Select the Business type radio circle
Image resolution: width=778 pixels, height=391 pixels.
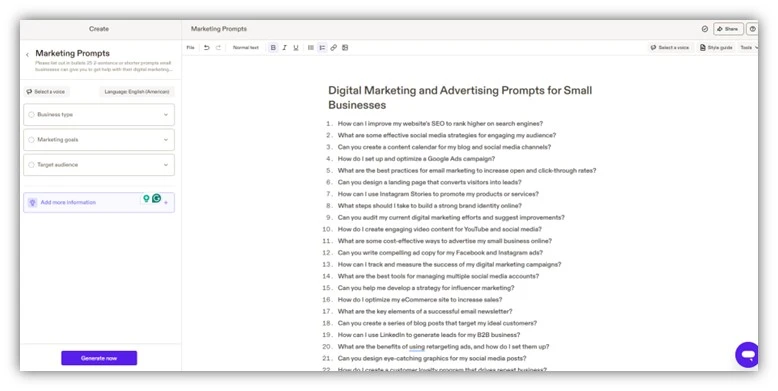(x=31, y=115)
